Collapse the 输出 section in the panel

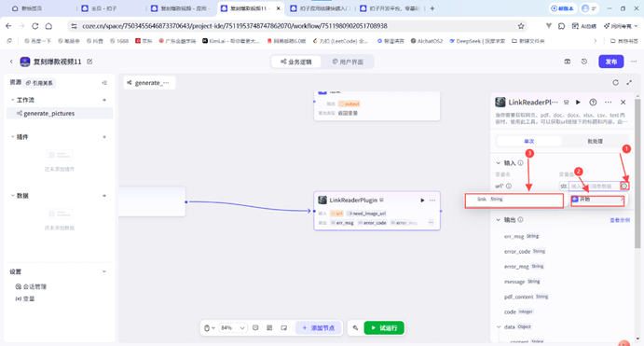[x=499, y=220]
